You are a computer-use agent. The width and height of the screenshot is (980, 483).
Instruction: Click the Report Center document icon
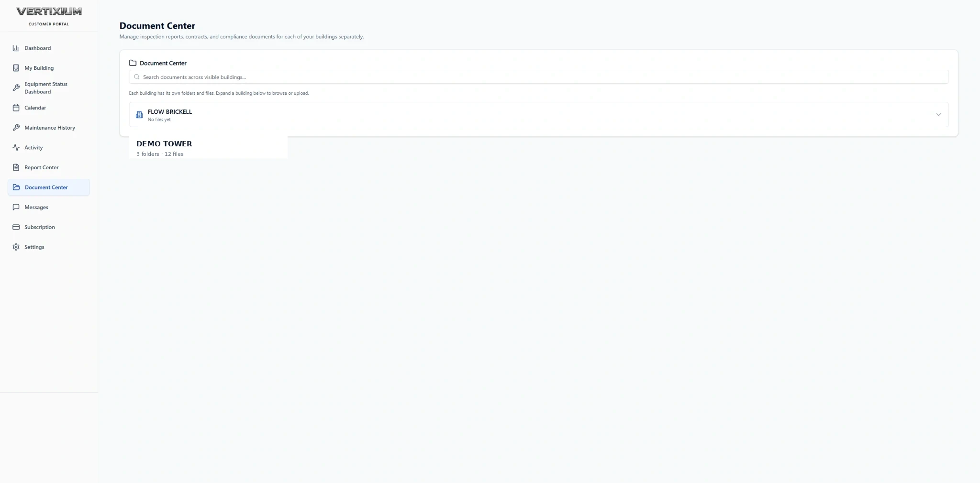tap(16, 167)
